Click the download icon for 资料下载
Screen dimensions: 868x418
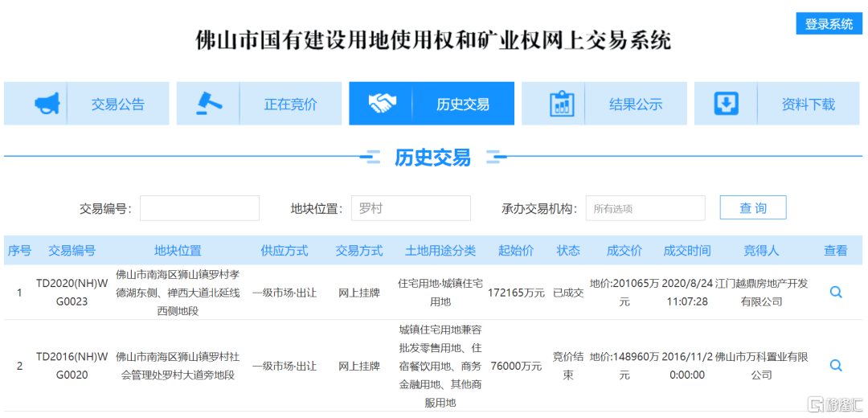pyautogui.click(x=726, y=104)
